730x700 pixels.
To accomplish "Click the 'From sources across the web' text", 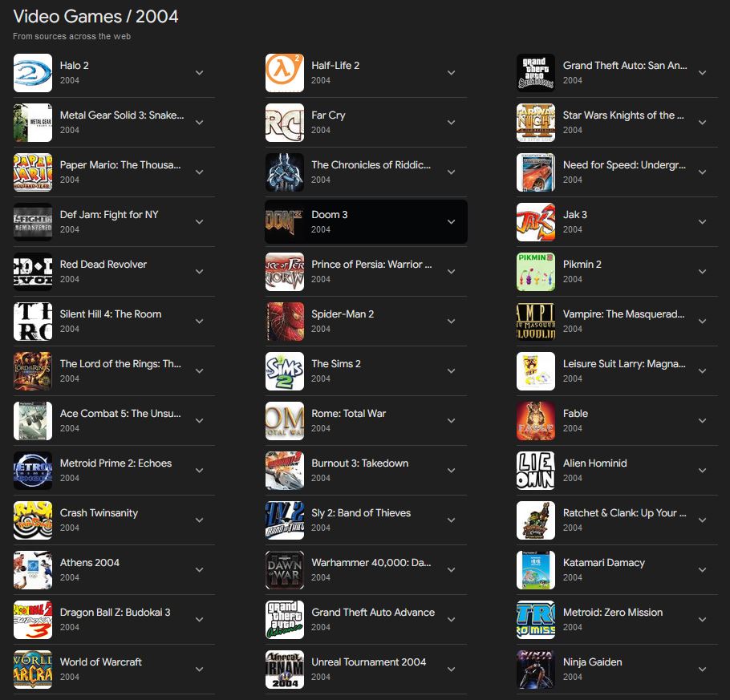I will [x=71, y=36].
